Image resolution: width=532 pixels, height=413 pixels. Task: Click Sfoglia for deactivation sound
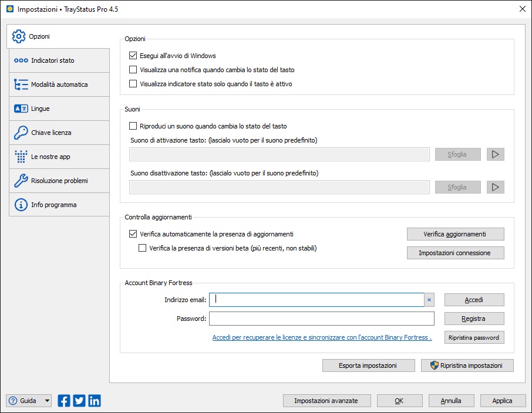pyautogui.click(x=457, y=187)
